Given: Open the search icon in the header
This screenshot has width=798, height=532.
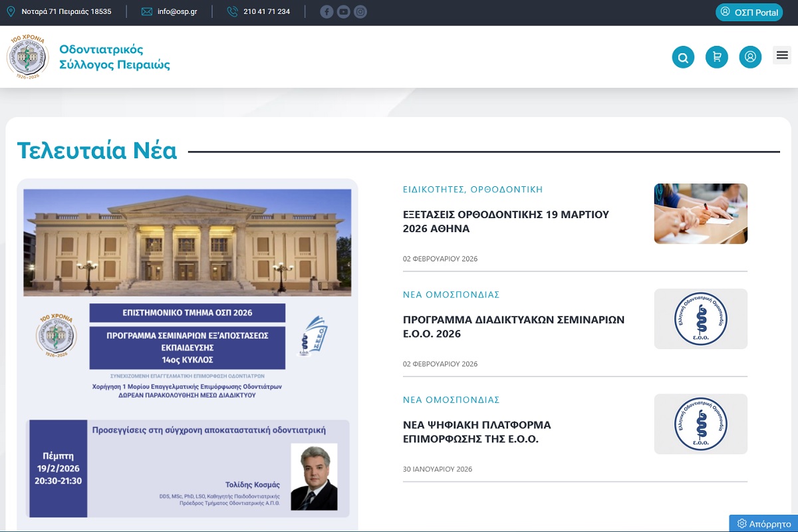Looking at the screenshot, I should click(683, 57).
